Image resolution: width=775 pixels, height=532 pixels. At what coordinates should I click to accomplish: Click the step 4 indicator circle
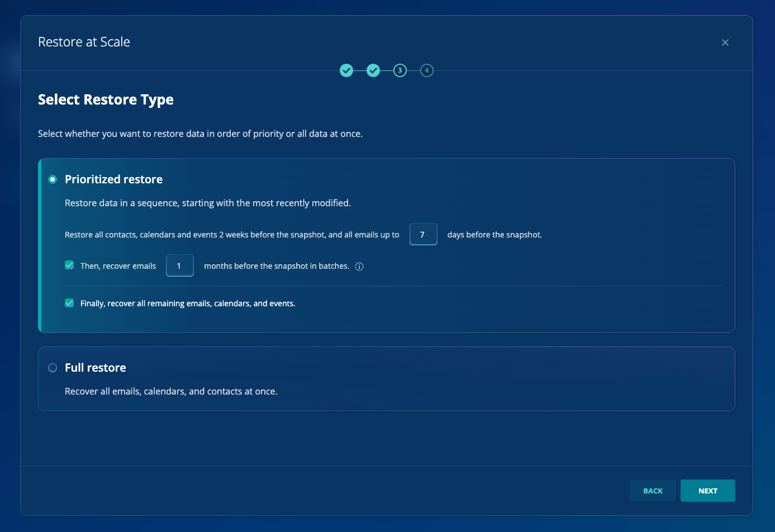(427, 70)
